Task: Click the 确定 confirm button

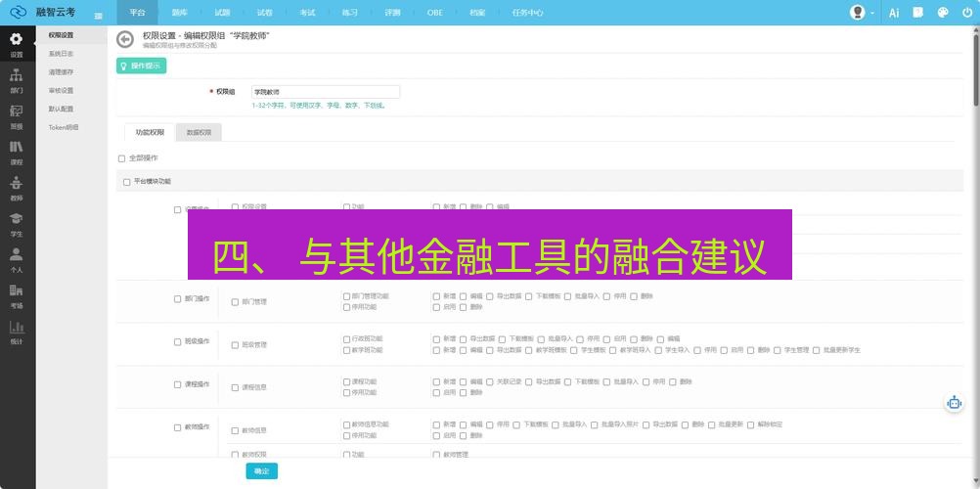Action: [261, 471]
